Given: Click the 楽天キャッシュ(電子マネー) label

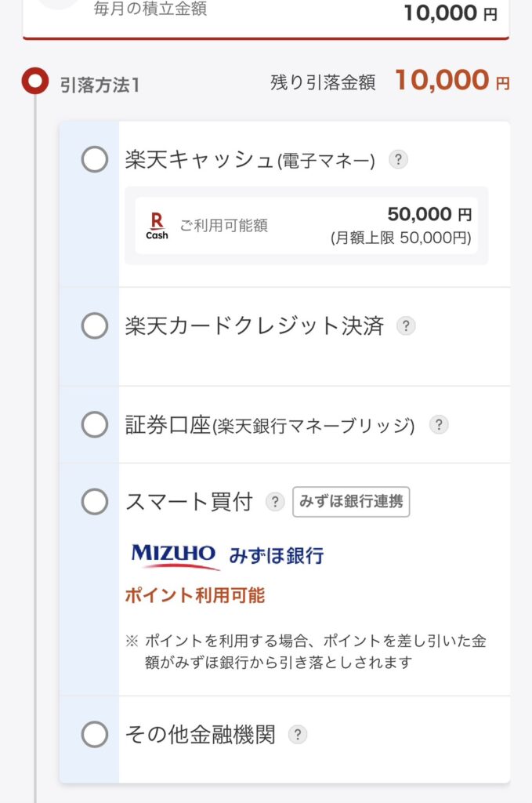Looking at the screenshot, I should [x=250, y=160].
